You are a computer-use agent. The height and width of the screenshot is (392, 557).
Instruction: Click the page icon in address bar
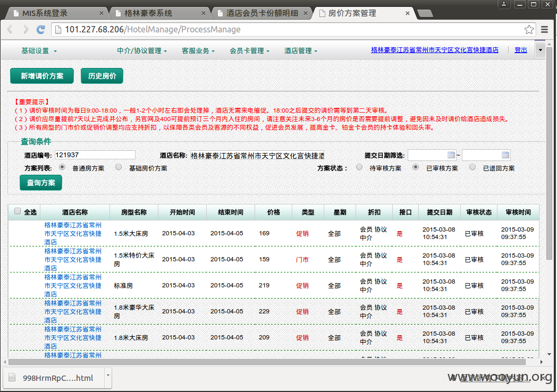58,29
